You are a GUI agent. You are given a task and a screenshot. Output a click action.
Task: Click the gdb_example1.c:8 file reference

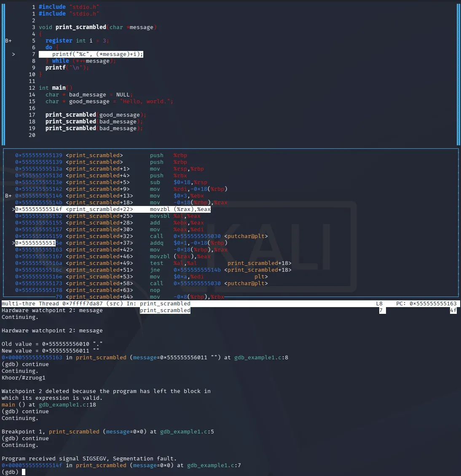tap(261, 358)
